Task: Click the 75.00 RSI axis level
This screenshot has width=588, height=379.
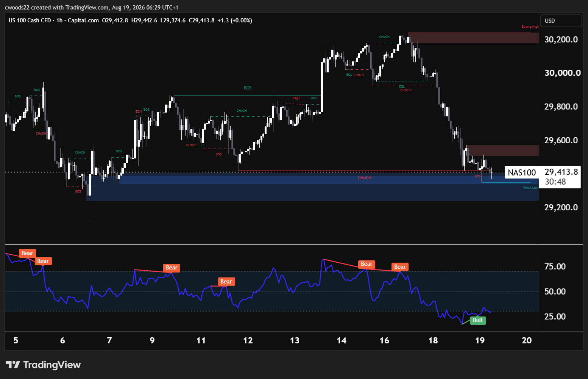Action: tap(555, 266)
